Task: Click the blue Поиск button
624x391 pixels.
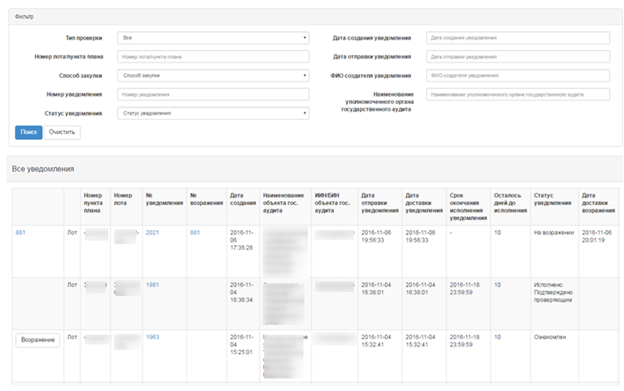Action: pos(29,132)
